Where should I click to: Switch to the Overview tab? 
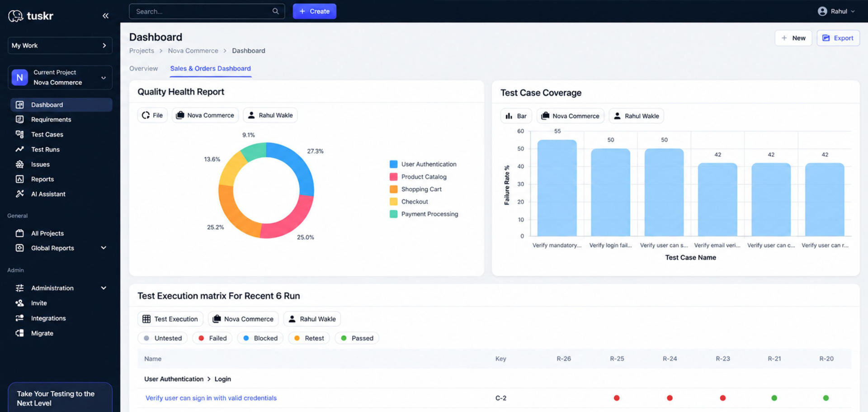click(143, 68)
